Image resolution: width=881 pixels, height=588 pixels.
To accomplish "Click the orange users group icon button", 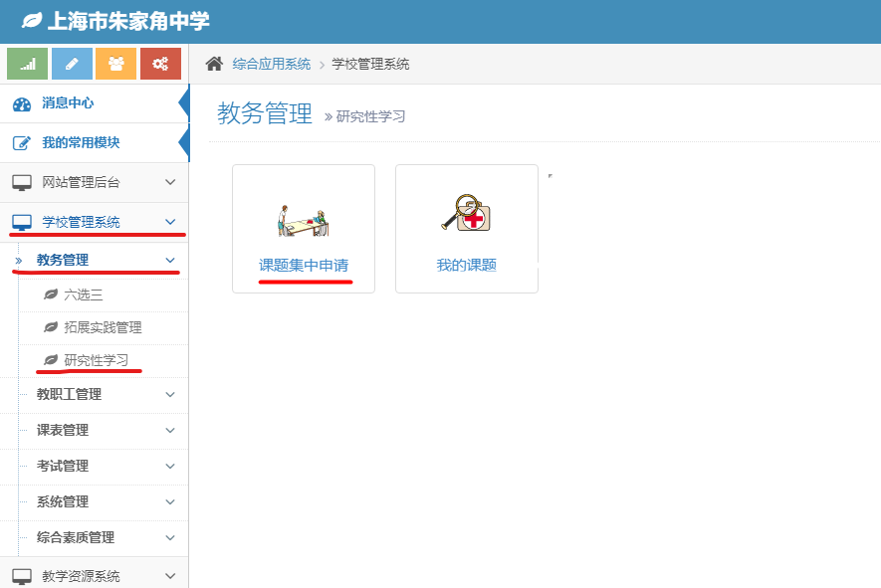I will tap(115, 64).
